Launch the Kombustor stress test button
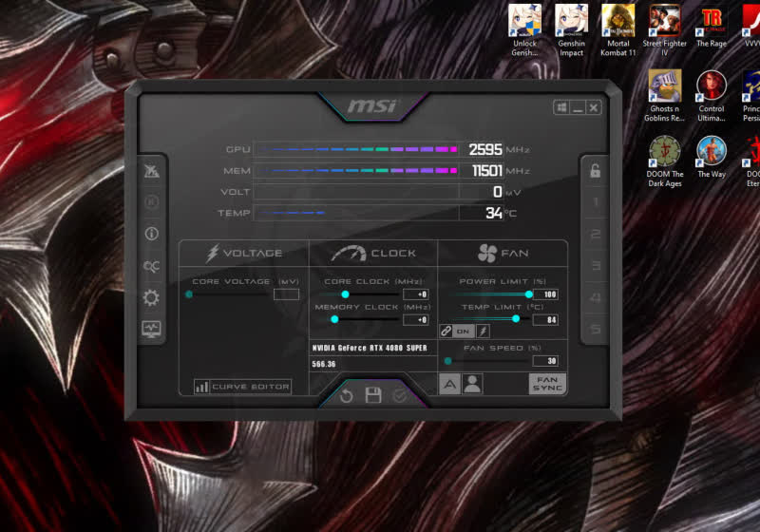Screen dimensions: 760x532 tap(152, 202)
